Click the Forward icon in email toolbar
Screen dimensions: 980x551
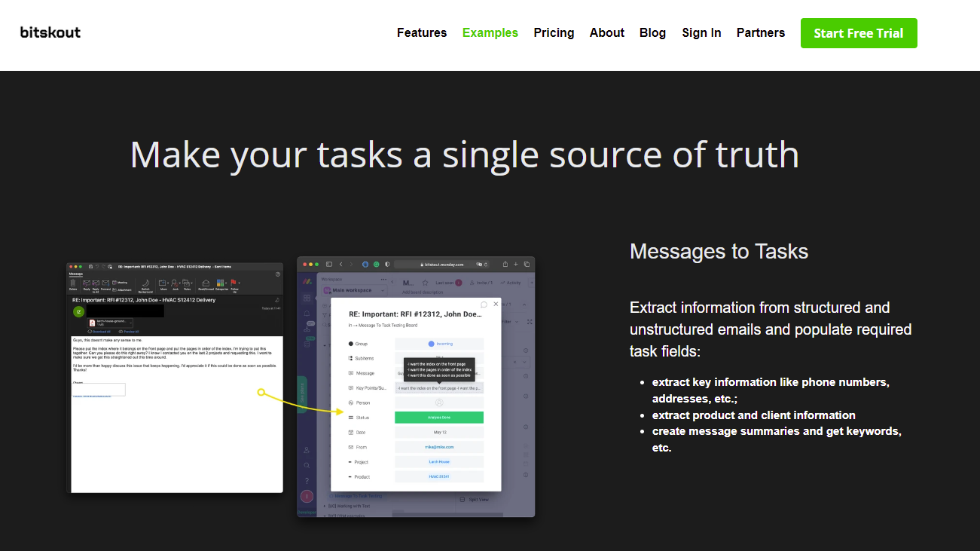click(105, 283)
